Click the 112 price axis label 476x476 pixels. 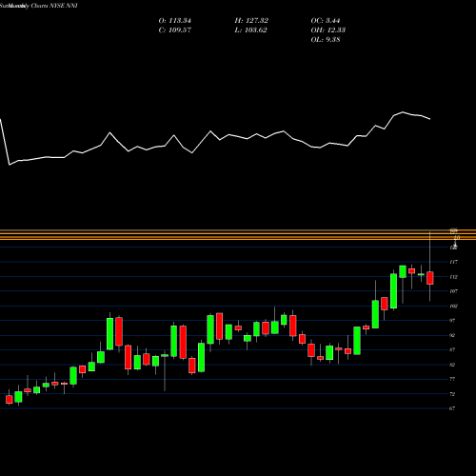(453, 277)
